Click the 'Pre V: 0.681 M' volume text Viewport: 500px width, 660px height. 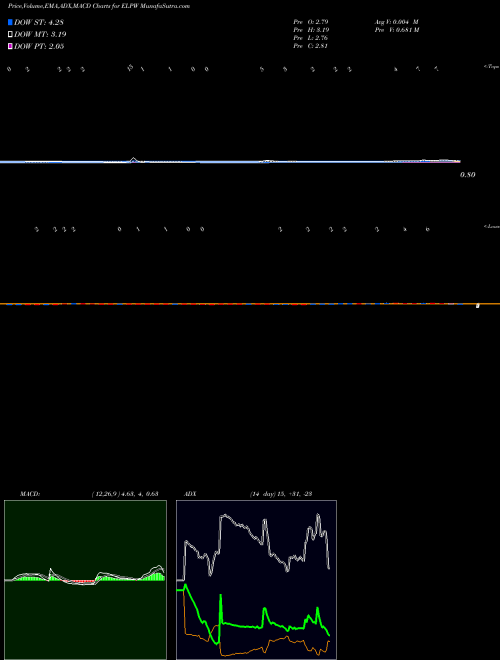(396, 30)
